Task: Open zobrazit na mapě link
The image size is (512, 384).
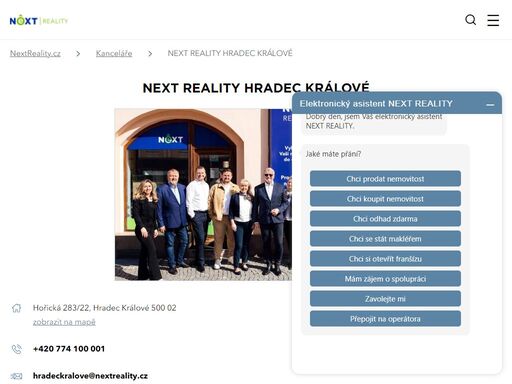Action: click(64, 322)
